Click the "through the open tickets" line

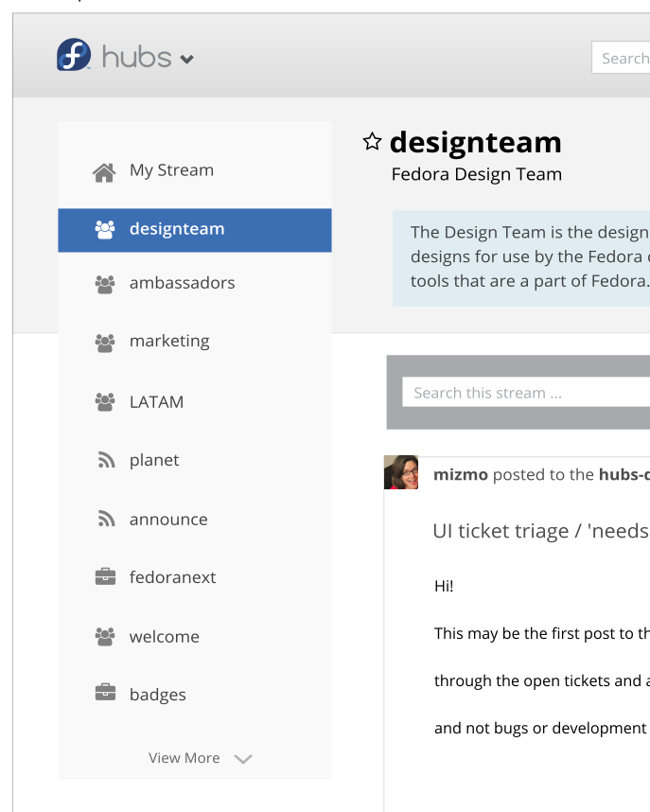542,680
